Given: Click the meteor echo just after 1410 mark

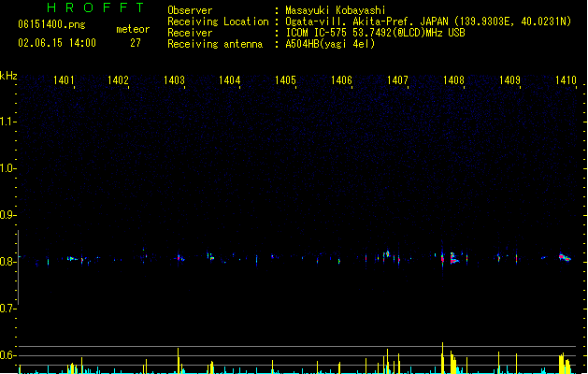Looking at the screenshot, I should point(565,257).
